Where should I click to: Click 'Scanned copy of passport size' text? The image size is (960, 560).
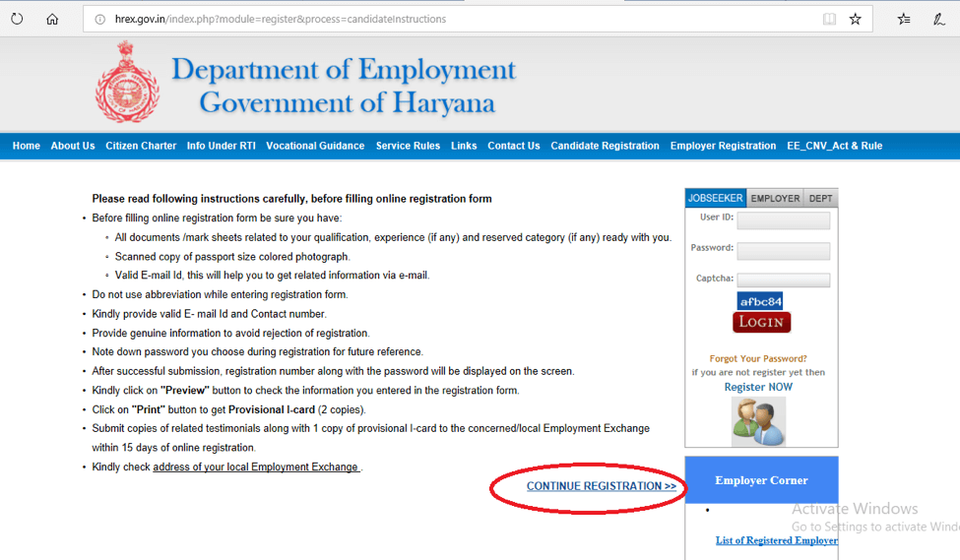(x=232, y=257)
